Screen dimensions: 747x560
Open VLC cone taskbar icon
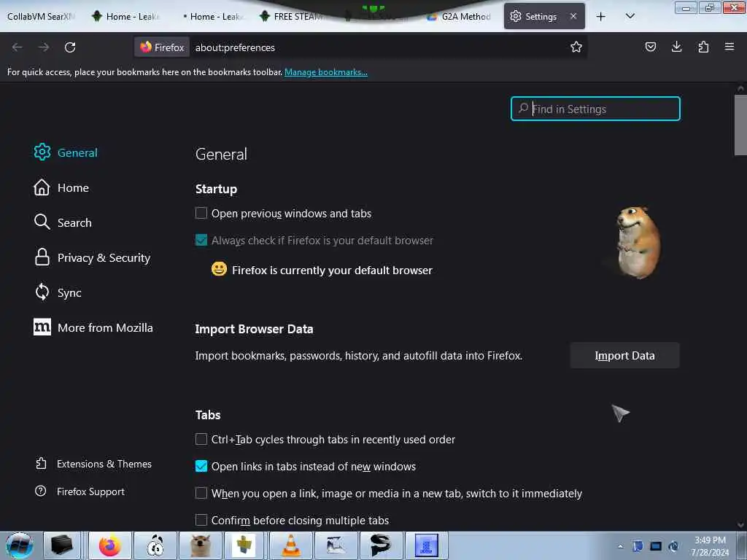(x=290, y=545)
